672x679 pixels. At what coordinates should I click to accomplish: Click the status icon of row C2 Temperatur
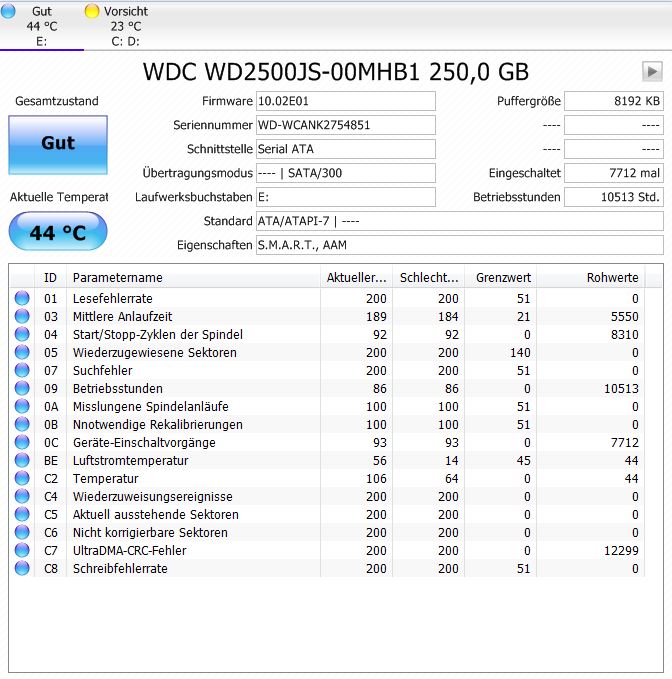(x=22, y=478)
